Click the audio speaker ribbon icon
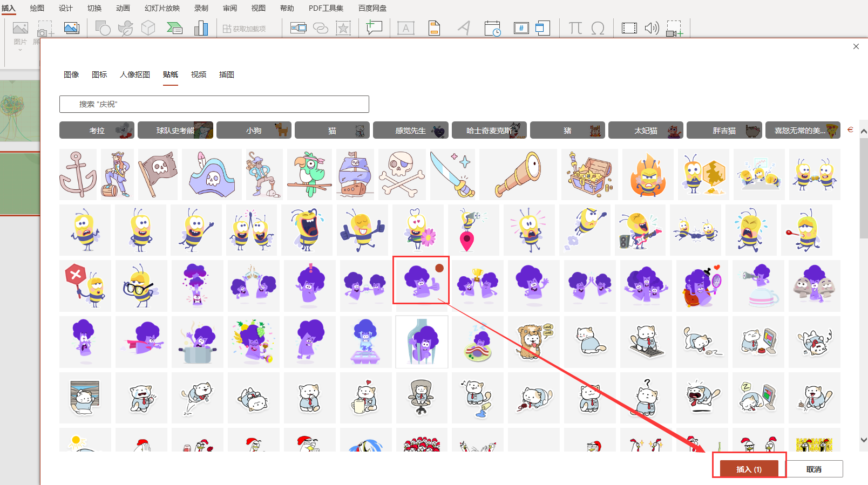This screenshot has height=485, width=868. [652, 28]
